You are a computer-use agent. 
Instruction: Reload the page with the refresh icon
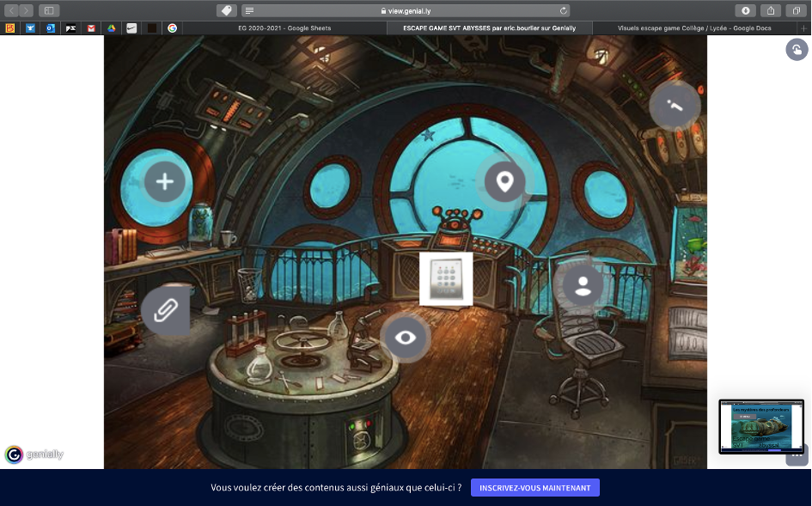tap(564, 10)
